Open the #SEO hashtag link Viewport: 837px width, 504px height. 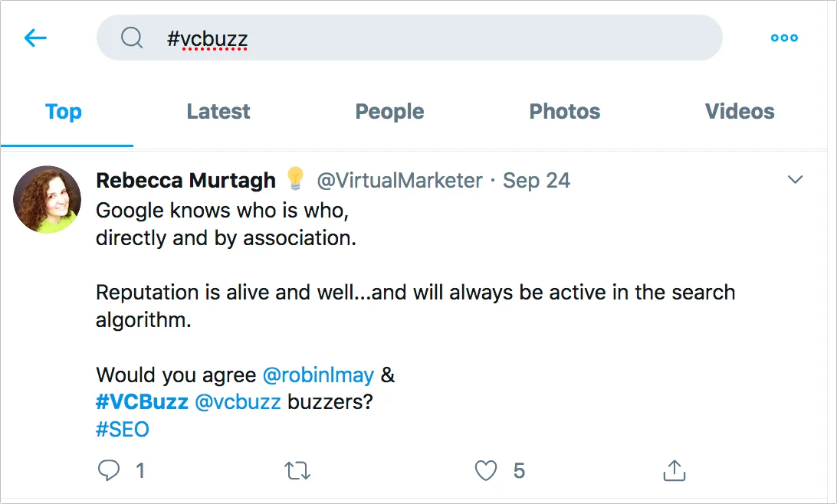click(123, 429)
